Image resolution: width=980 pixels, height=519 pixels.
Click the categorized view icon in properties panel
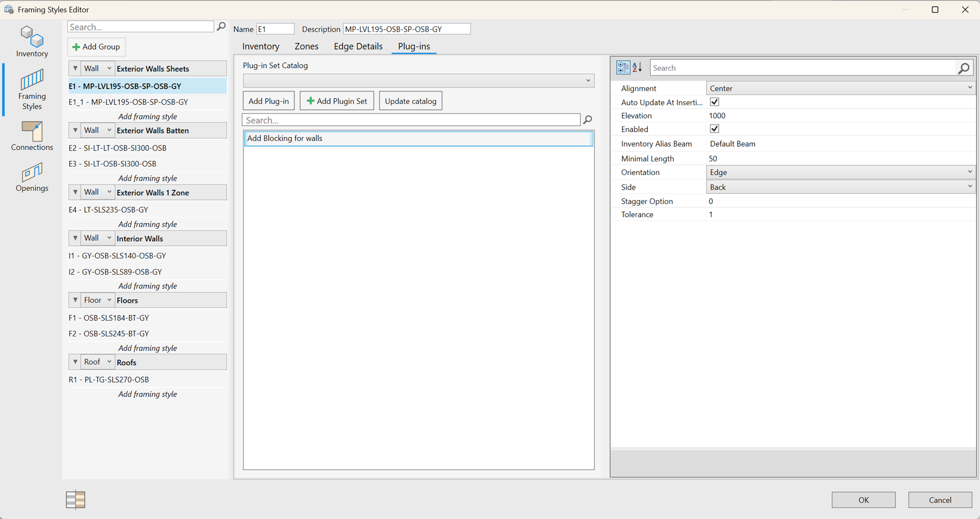623,68
